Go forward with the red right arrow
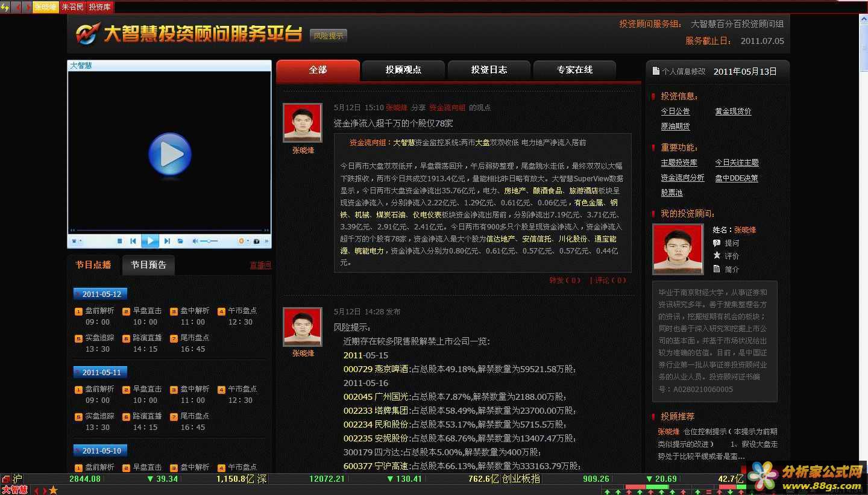868x495 pixels. (28, 7)
